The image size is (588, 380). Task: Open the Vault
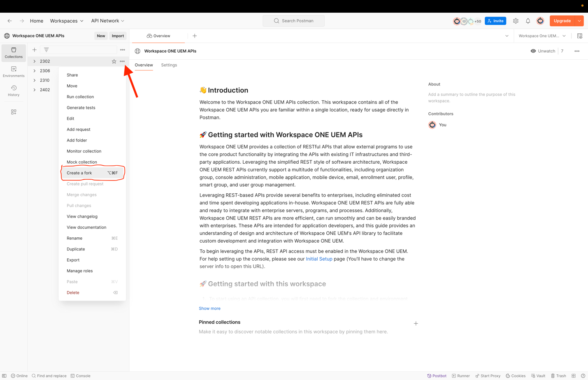(538, 375)
